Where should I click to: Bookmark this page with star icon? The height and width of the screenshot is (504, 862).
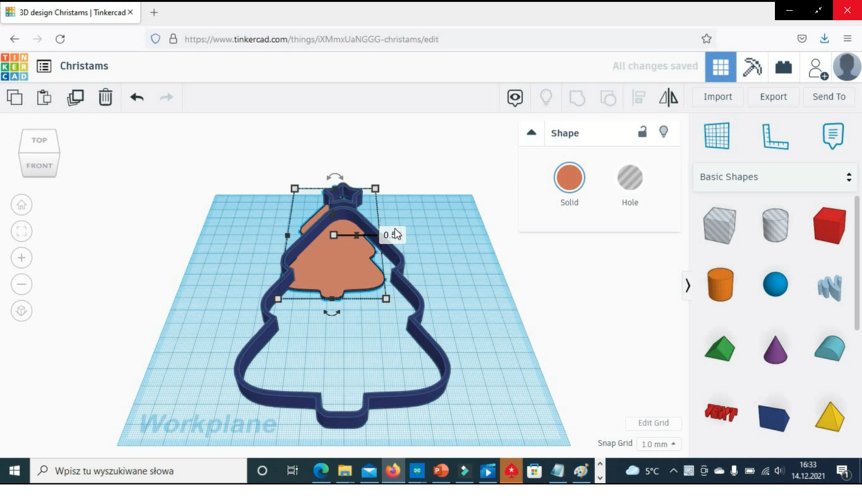(707, 39)
